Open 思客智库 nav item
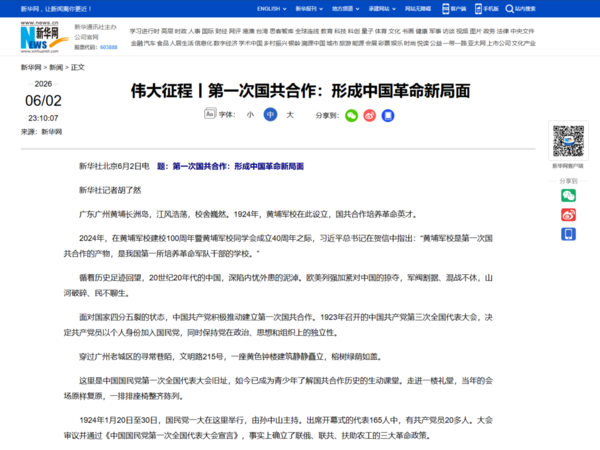Image resolution: width=600 pixels, height=450 pixels. pyautogui.click(x=281, y=31)
